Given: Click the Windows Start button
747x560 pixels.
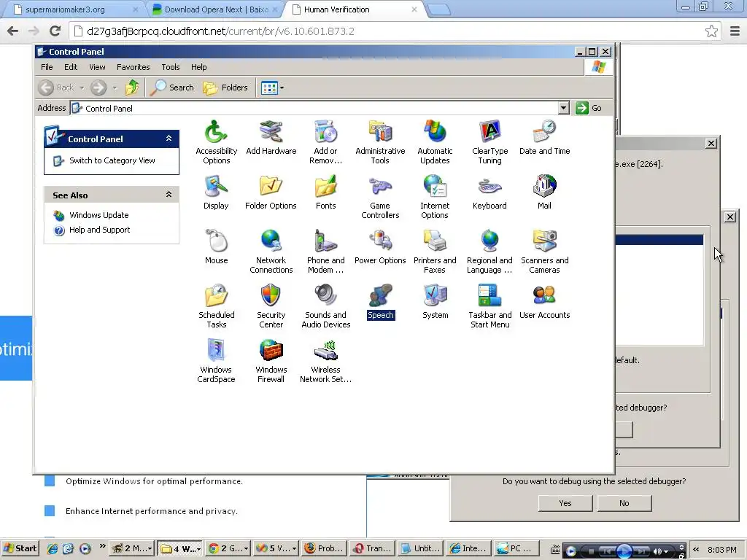Looking at the screenshot, I should coord(20,548).
